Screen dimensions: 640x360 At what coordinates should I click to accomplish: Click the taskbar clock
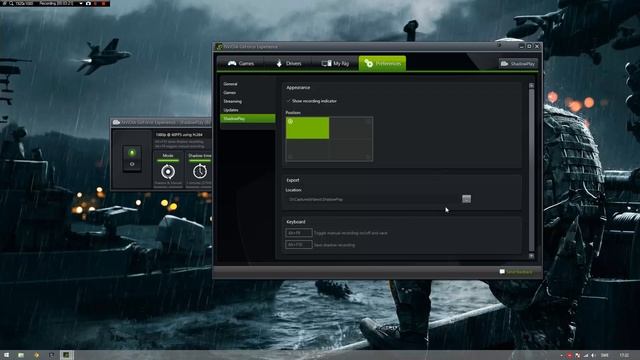point(624,356)
